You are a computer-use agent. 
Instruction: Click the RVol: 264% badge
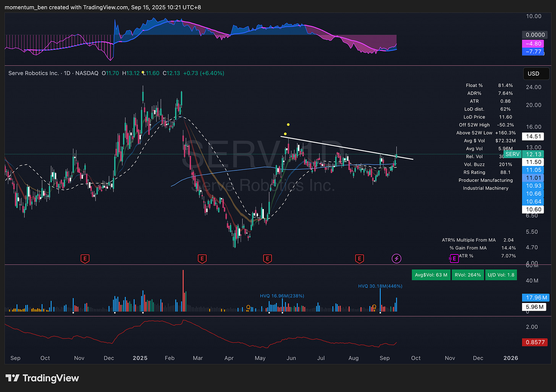coord(468,275)
